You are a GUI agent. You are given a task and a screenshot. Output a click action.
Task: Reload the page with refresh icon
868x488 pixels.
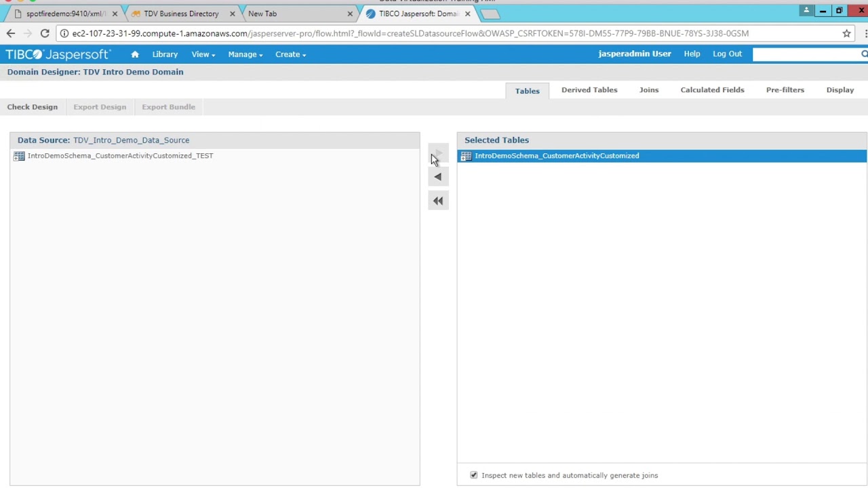point(45,33)
